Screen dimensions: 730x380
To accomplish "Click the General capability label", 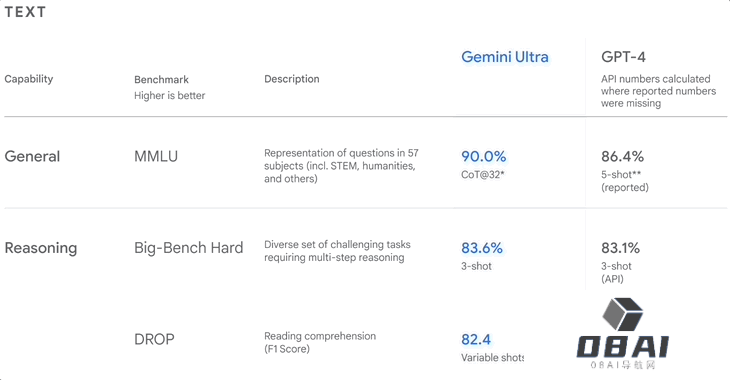I will [x=32, y=156].
